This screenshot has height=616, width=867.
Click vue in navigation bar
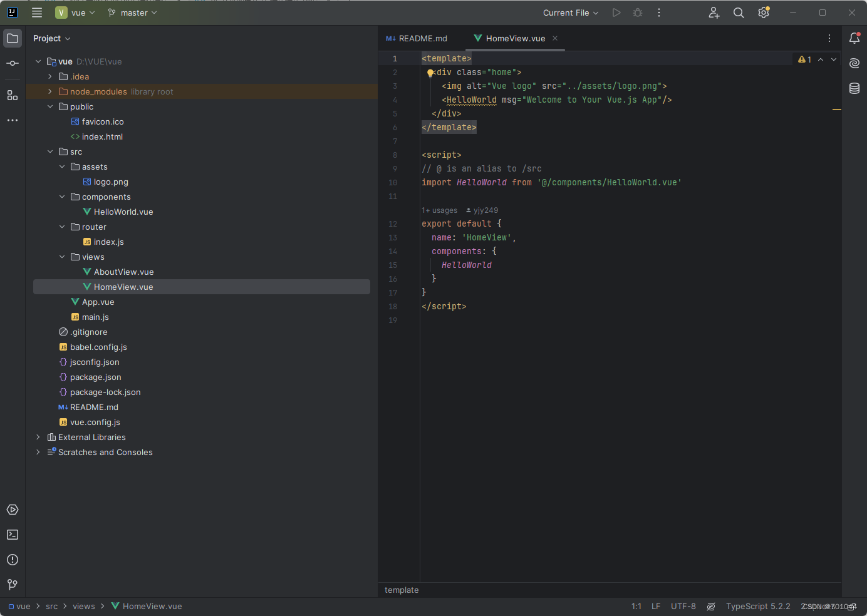tap(19, 607)
